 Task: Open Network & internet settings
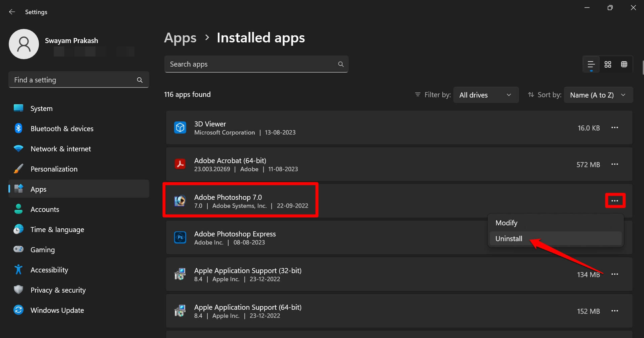pos(79,149)
